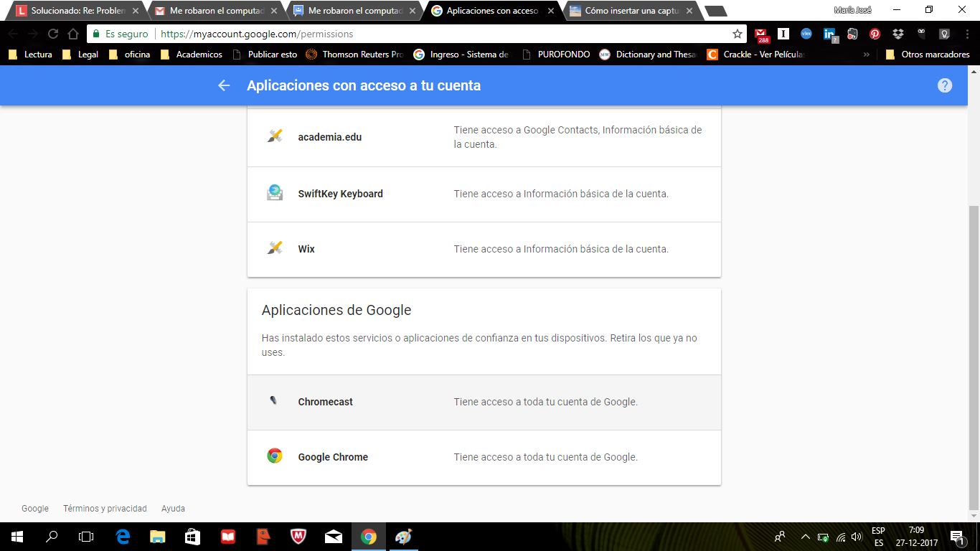Switch to the Gmail 'Me robaron el computador' tab
980x551 pixels.
215,11
